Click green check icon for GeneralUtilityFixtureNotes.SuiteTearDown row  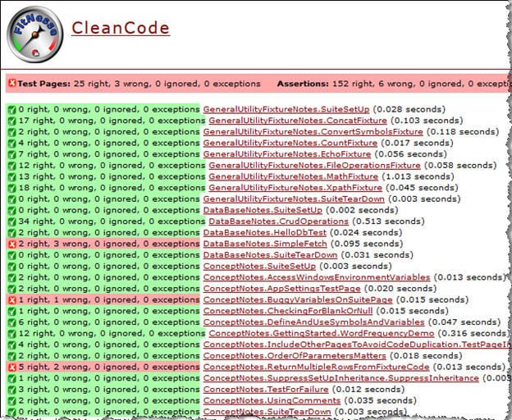coord(11,199)
